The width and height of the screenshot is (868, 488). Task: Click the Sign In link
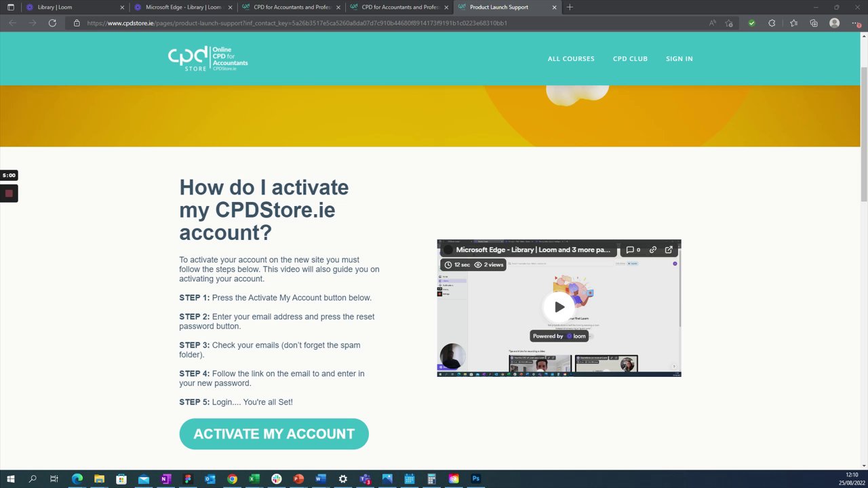[679, 59]
